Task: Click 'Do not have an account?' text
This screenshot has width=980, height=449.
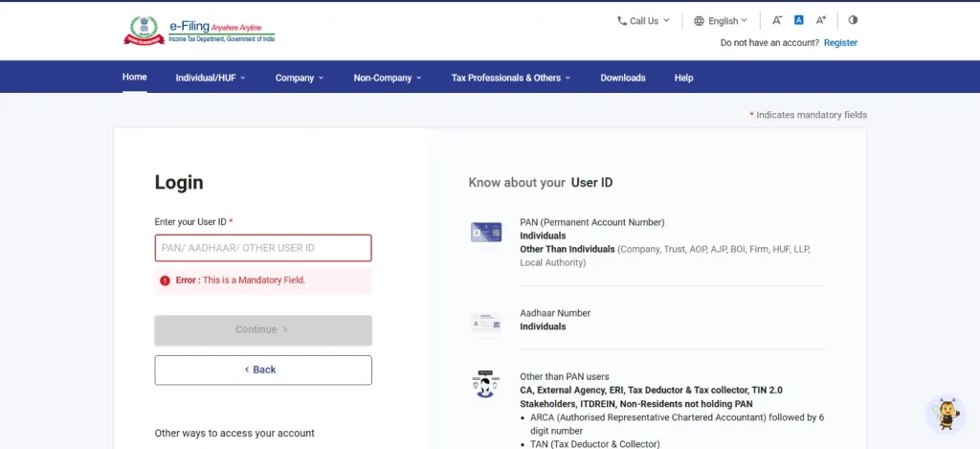Action: 770,42
